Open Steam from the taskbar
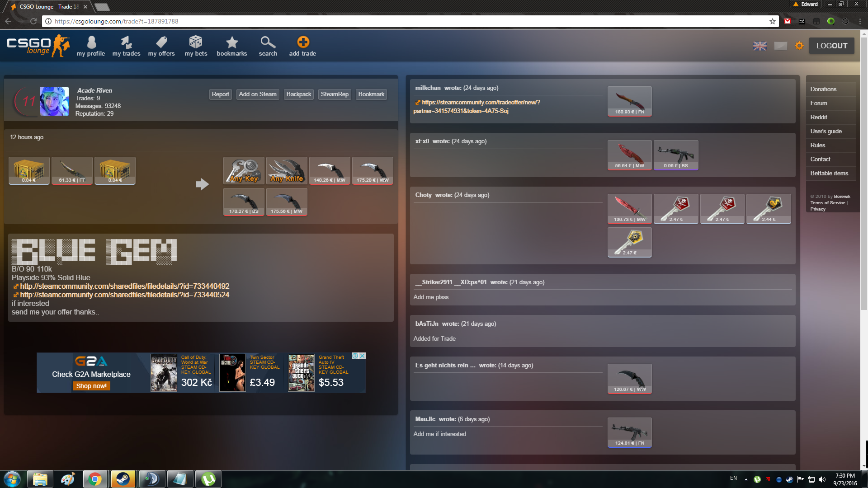This screenshot has width=868, height=488. (x=123, y=479)
